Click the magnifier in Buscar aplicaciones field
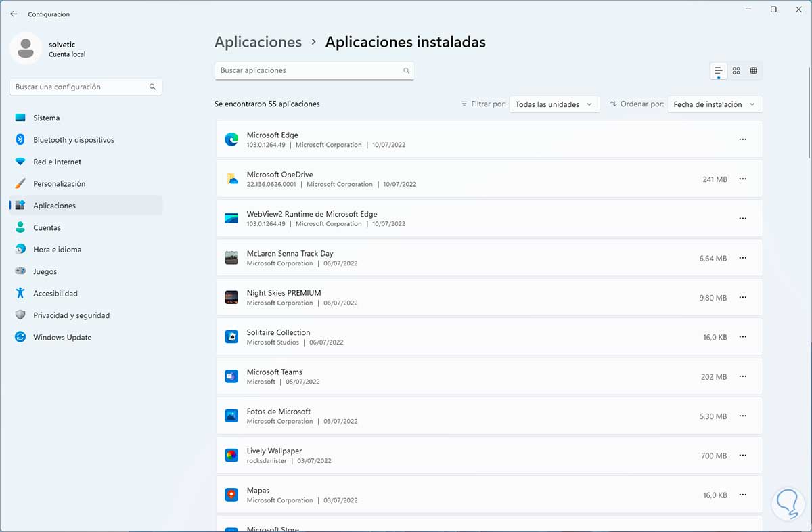 (406, 70)
